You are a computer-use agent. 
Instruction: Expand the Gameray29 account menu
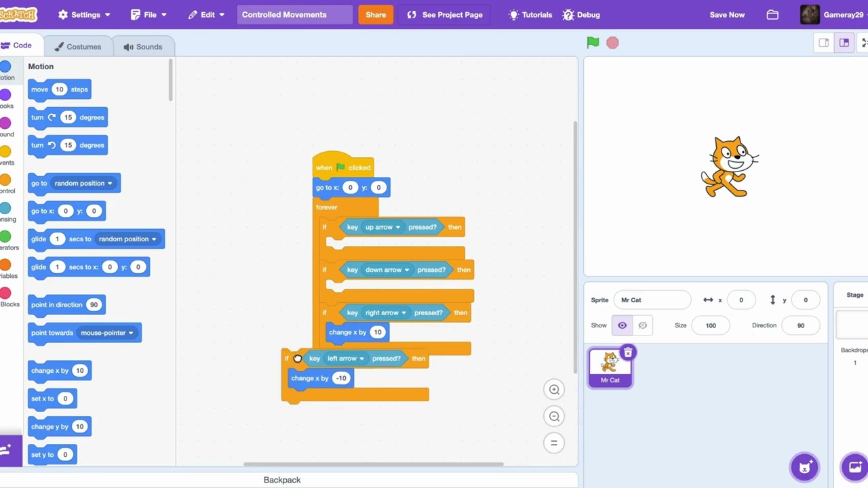(x=843, y=14)
